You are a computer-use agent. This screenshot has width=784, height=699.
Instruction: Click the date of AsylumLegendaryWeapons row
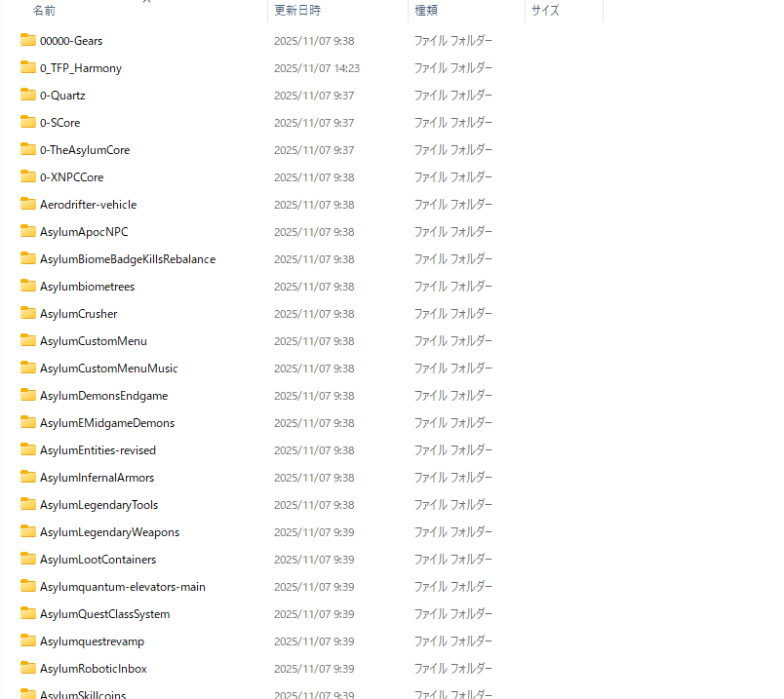[314, 532]
